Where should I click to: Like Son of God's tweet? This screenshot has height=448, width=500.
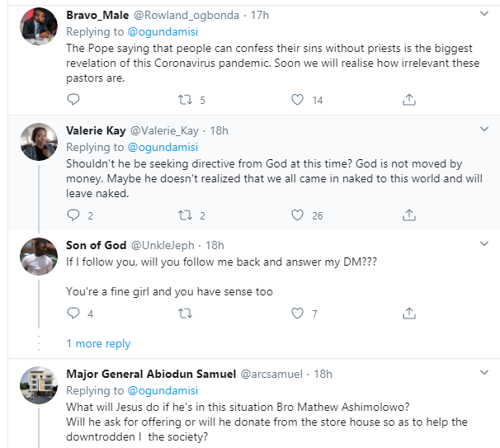(298, 314)
